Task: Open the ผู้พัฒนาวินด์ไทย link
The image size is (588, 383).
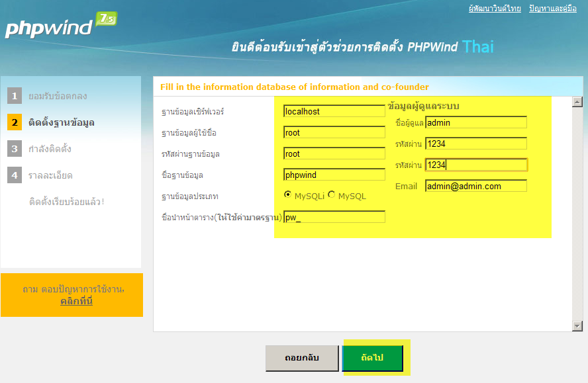Action: tap(495, 8)
